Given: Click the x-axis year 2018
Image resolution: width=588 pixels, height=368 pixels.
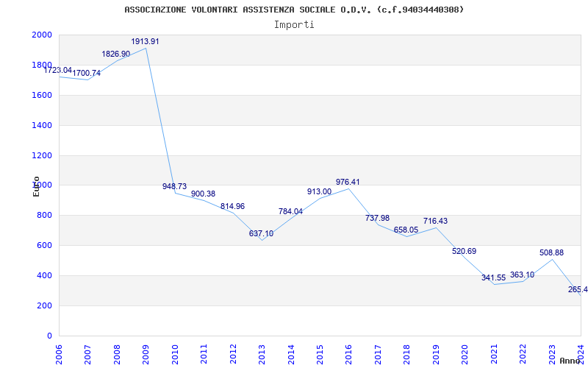Looking at the screenshot, I should (x=407, y=355).
